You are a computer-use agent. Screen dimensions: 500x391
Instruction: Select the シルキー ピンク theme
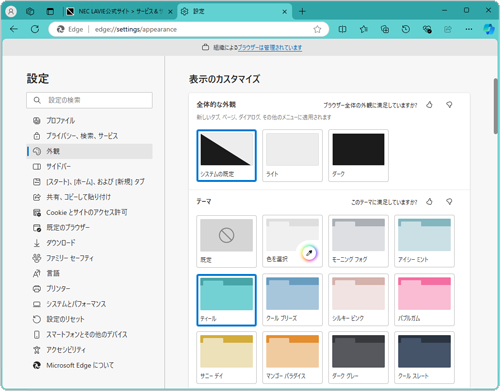tap(358, 300)
